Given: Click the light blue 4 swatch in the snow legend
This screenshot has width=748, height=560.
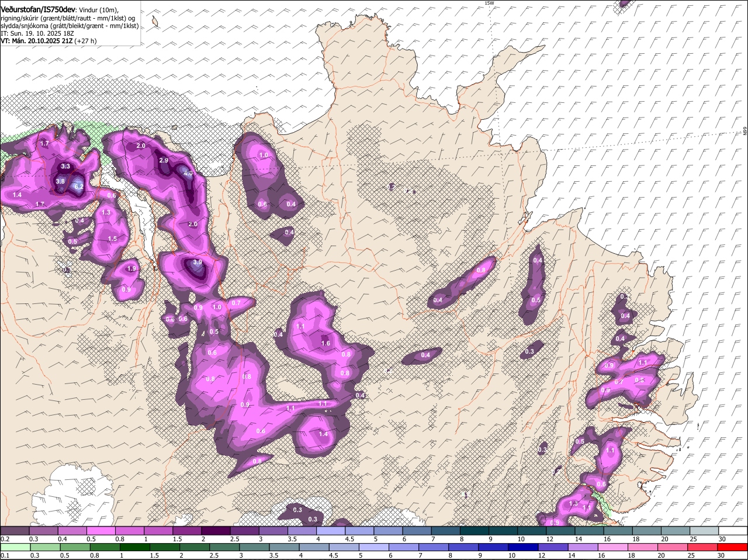Looking at the screenshot, I should pos(331,531).
